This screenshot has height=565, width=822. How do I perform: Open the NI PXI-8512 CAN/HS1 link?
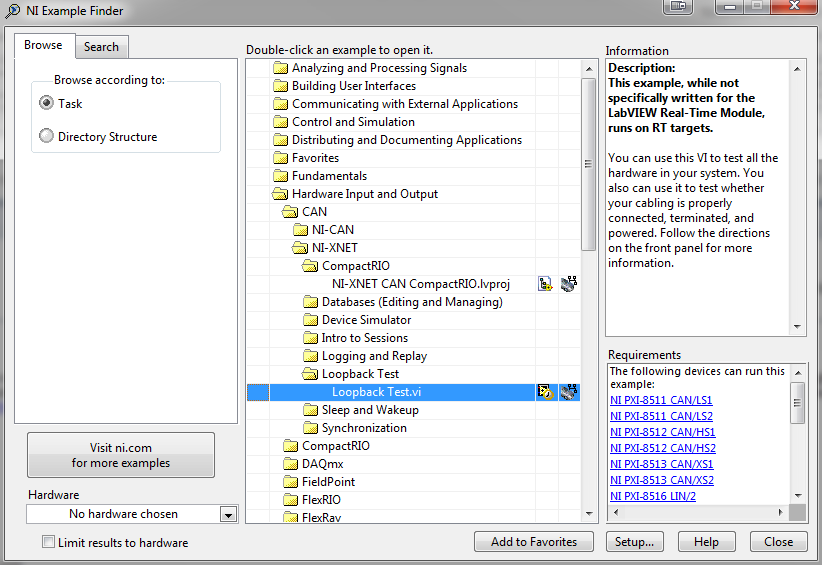click(x=663, y=432)
